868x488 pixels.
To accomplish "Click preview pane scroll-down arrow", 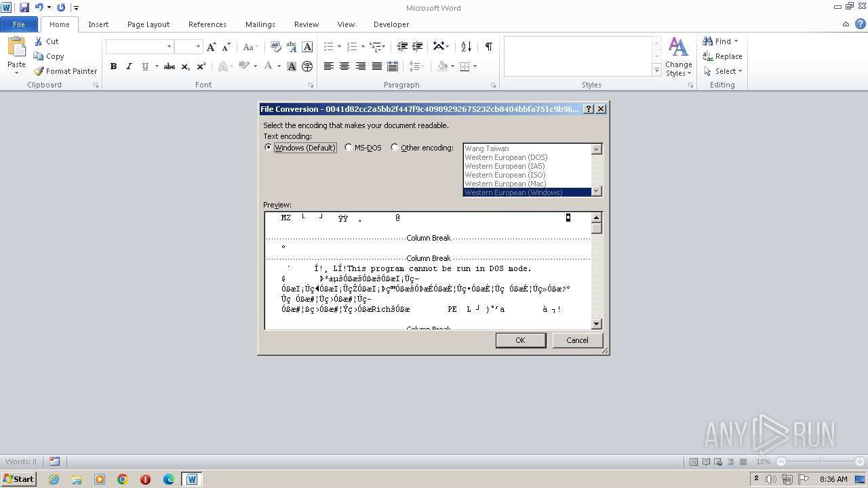I will tap(597, 324).
